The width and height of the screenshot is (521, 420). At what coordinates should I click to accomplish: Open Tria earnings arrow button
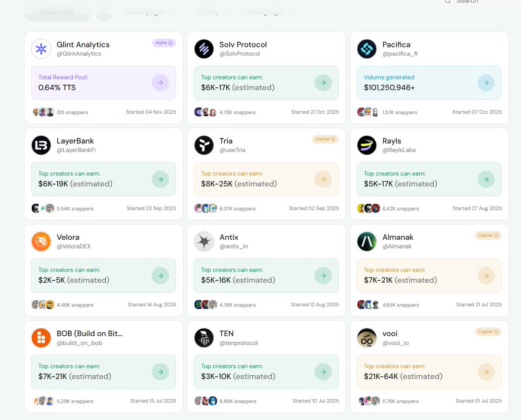click(323, 179)
